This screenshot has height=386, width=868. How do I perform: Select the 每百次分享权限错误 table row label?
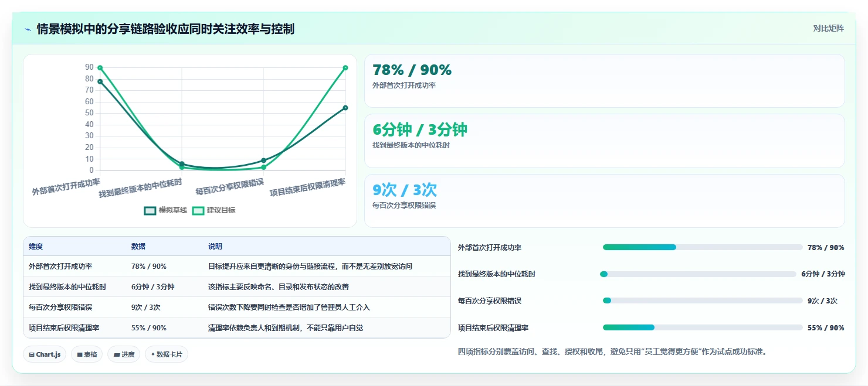pos(60,308)
